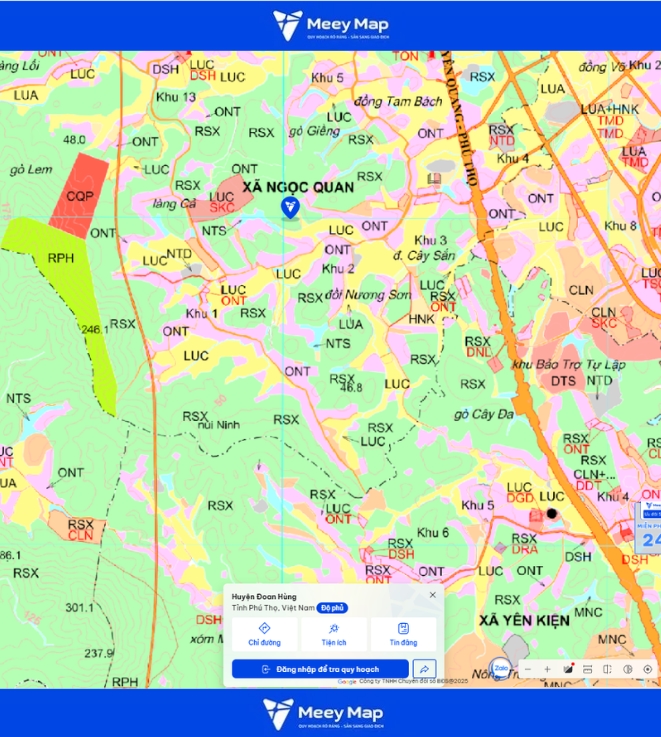This screenshot has height=737, width=661.
Task: Click the Huyện Đoan Hùng title
Action: [x=264, y=596]
